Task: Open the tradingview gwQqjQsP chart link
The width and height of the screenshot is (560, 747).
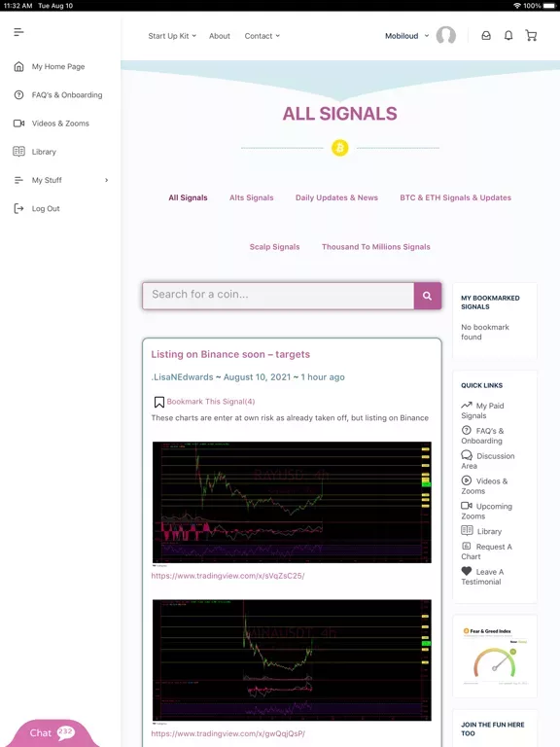Action: pos(228,733)
